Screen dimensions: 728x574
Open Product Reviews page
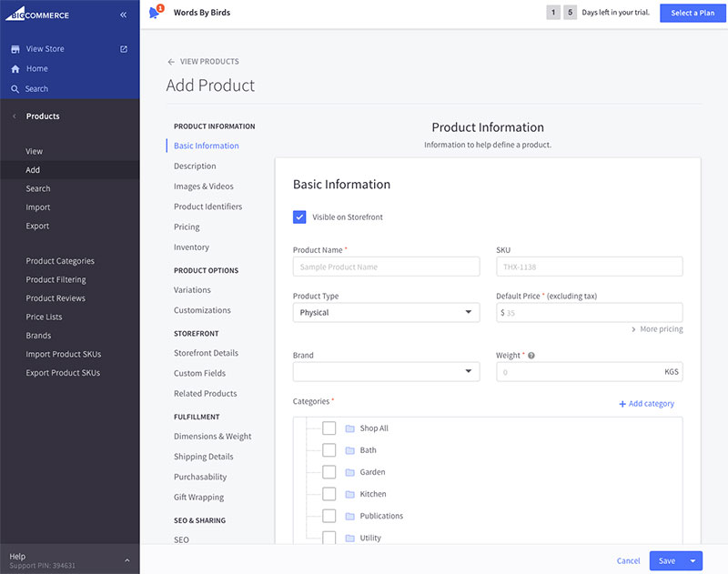coord(56,298)
